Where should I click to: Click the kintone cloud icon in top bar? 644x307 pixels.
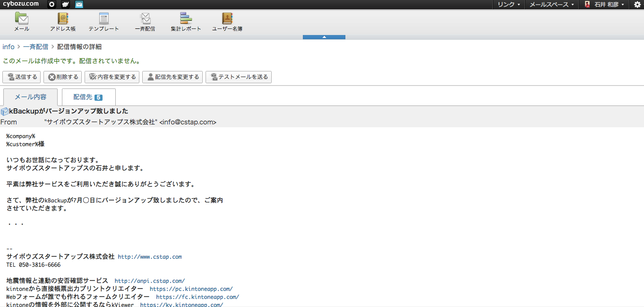pyautogui.click(x=65, y=4)
